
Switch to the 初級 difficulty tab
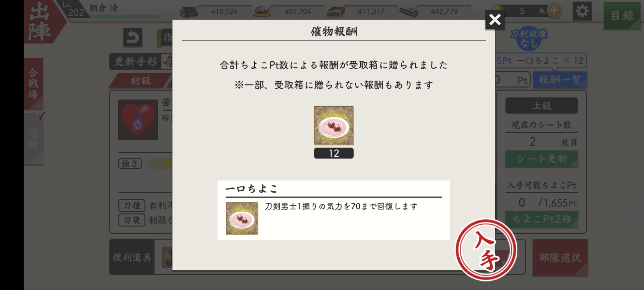pos(140,81)
